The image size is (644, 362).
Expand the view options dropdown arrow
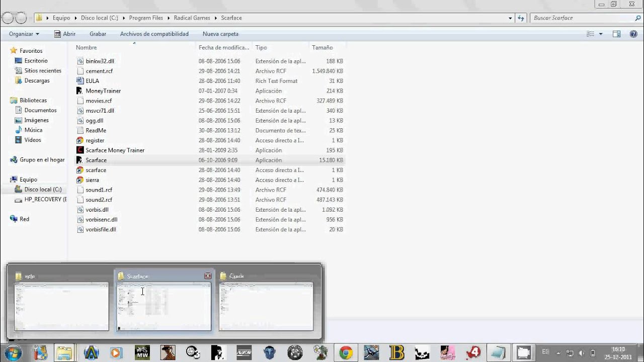(x=601, y=34)
